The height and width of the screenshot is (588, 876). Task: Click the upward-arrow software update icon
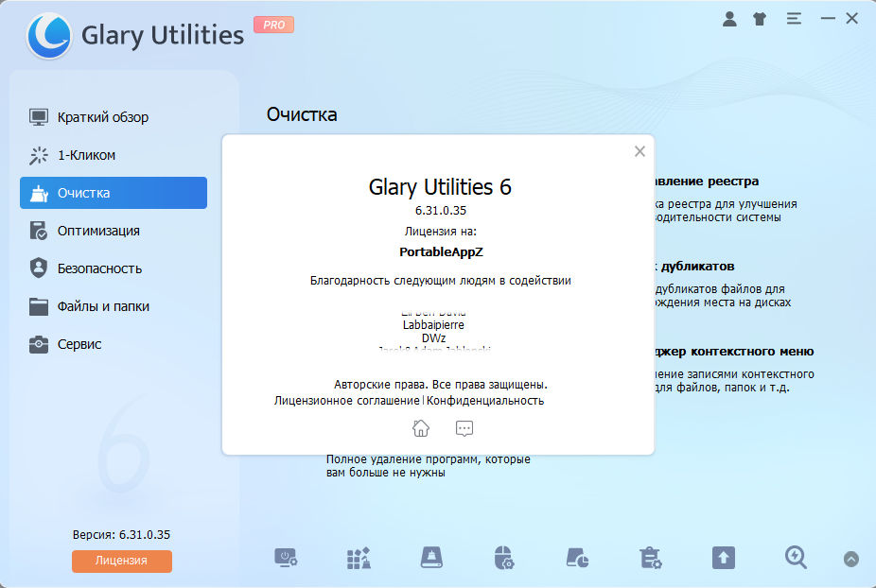724,558
